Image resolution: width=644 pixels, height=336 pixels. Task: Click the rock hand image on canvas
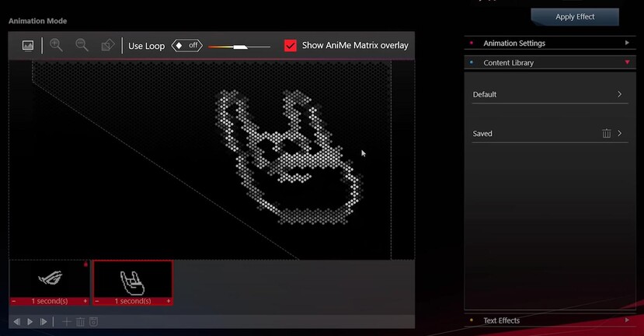tap(289, 158)
